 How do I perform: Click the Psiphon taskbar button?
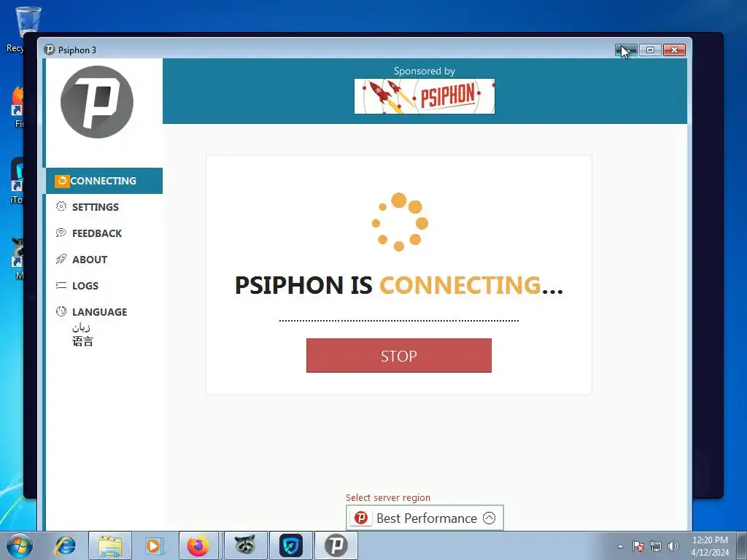tap(336, 545)
